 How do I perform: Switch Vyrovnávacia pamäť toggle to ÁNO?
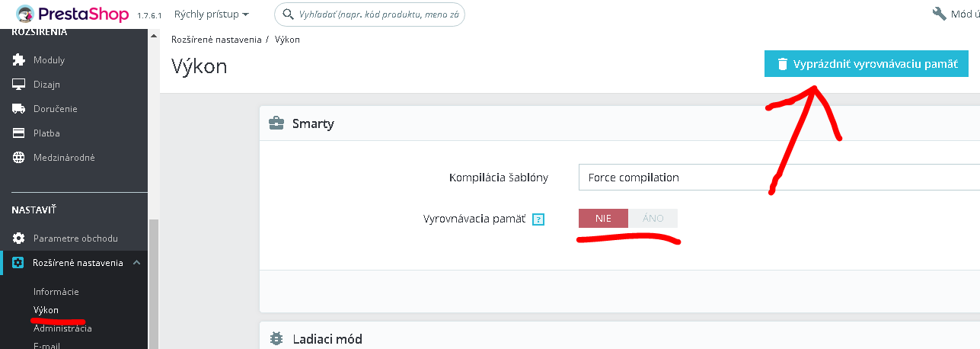click(x=653, y=219)
